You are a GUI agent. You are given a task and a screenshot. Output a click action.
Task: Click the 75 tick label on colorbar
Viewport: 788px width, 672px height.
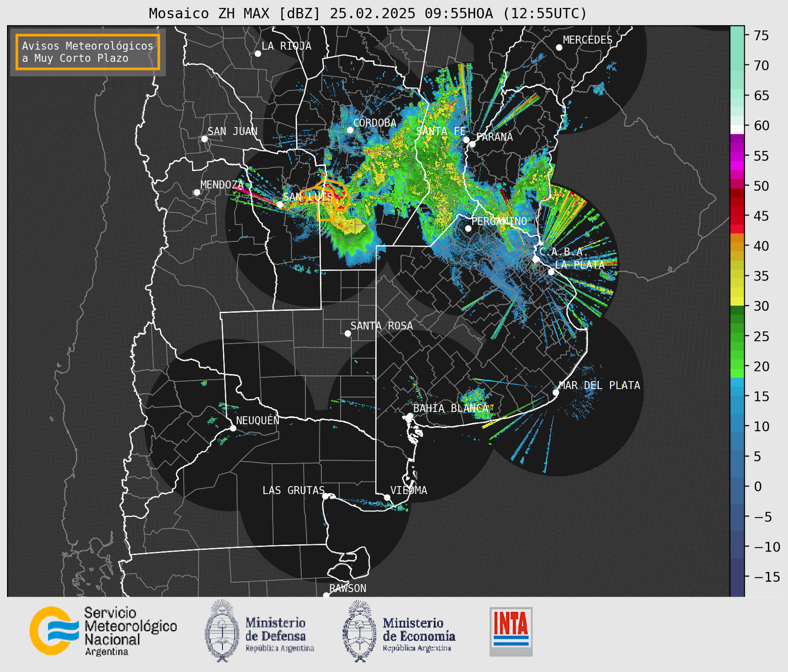[760, 36]
